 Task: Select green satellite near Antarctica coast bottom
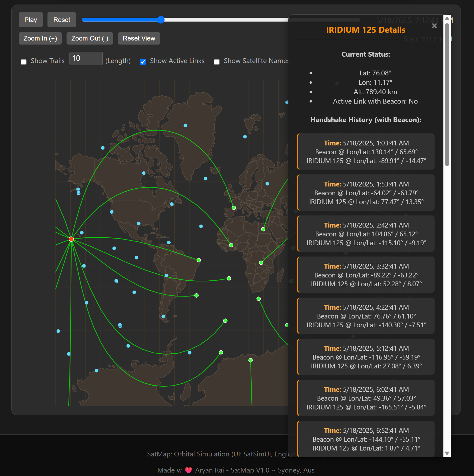[x=251, y=360]
